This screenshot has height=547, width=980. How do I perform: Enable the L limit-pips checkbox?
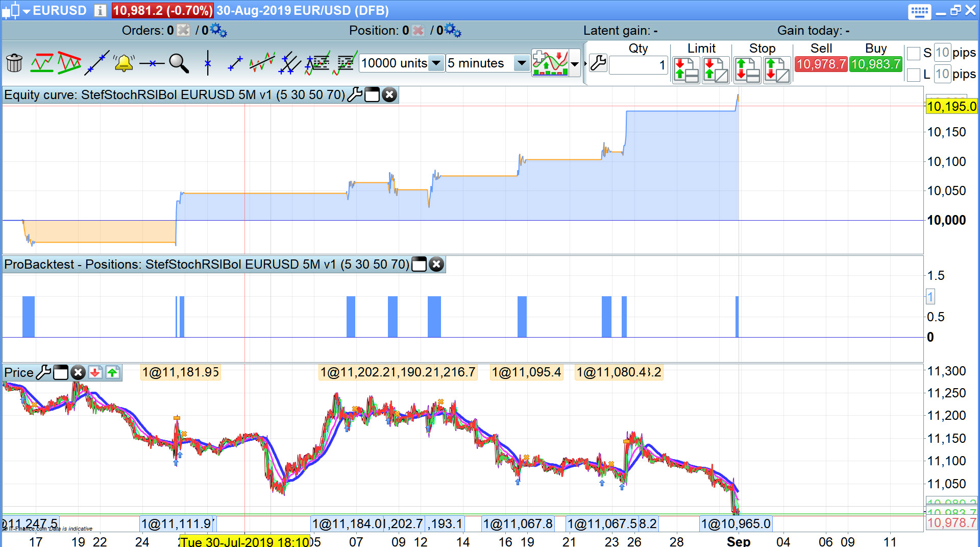coord(914,75)
